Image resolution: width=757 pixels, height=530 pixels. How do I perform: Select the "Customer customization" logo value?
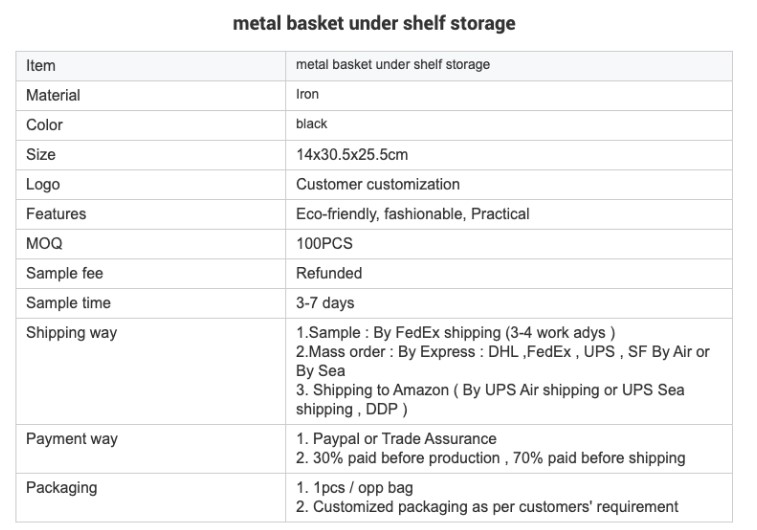click(x=378, y=184)
